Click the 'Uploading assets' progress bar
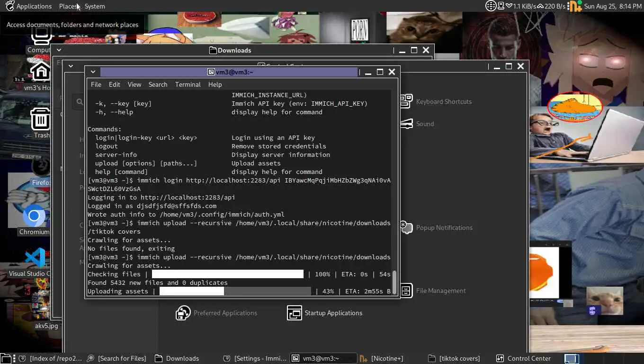 point(235,291)
